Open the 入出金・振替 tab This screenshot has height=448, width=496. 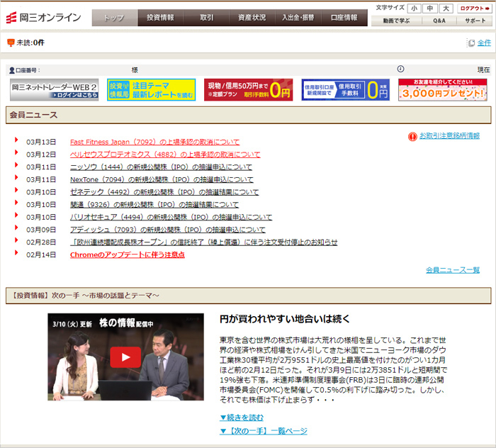point(298,18)
